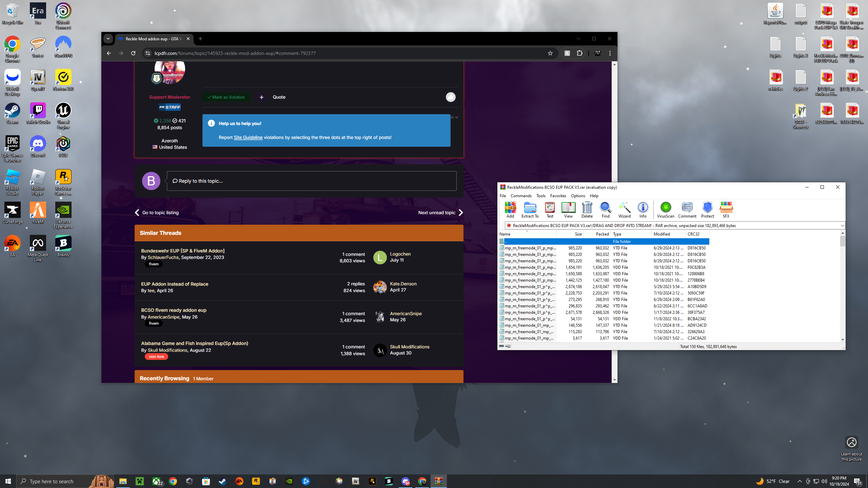
Task: Toggle Mark as Solution on post
Action: (226, 97)
